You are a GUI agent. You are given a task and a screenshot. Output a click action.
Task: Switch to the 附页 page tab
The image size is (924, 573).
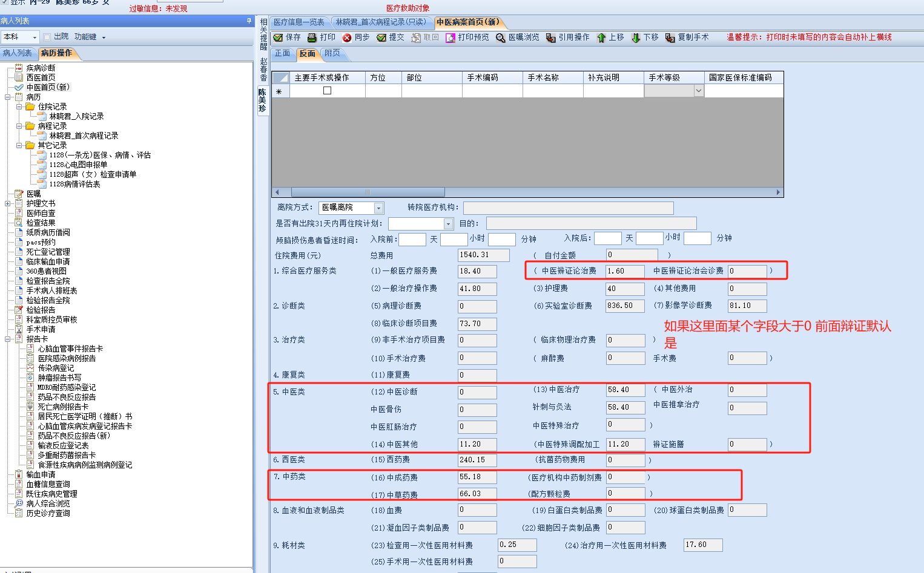332,53
